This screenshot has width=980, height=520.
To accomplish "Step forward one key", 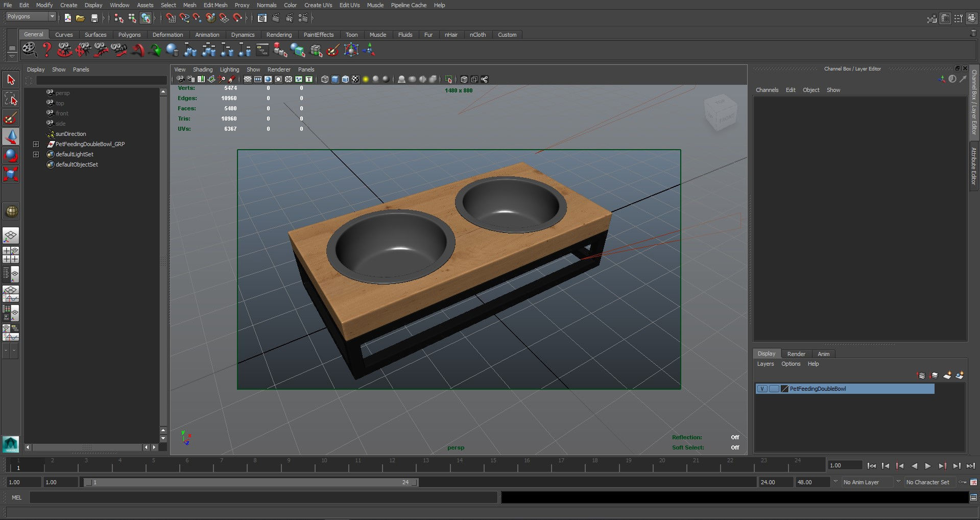I will 942,466.
